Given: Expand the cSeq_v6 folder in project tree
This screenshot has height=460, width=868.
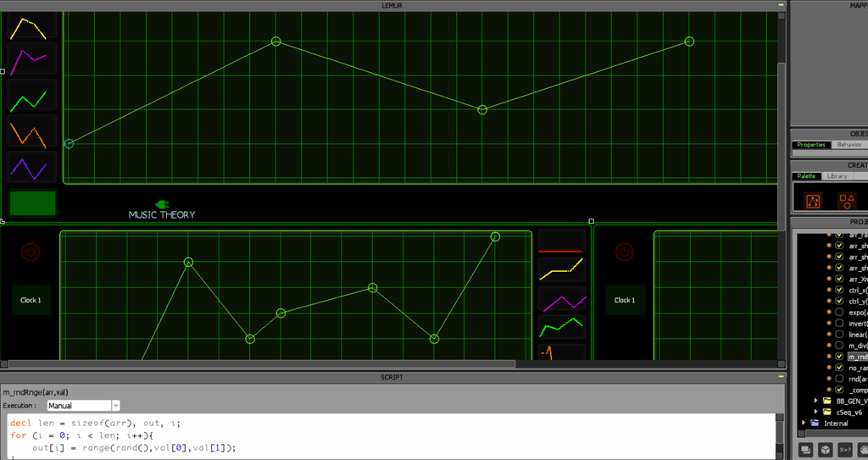Looking at the screenshot, I should click(x=816, y=412).
